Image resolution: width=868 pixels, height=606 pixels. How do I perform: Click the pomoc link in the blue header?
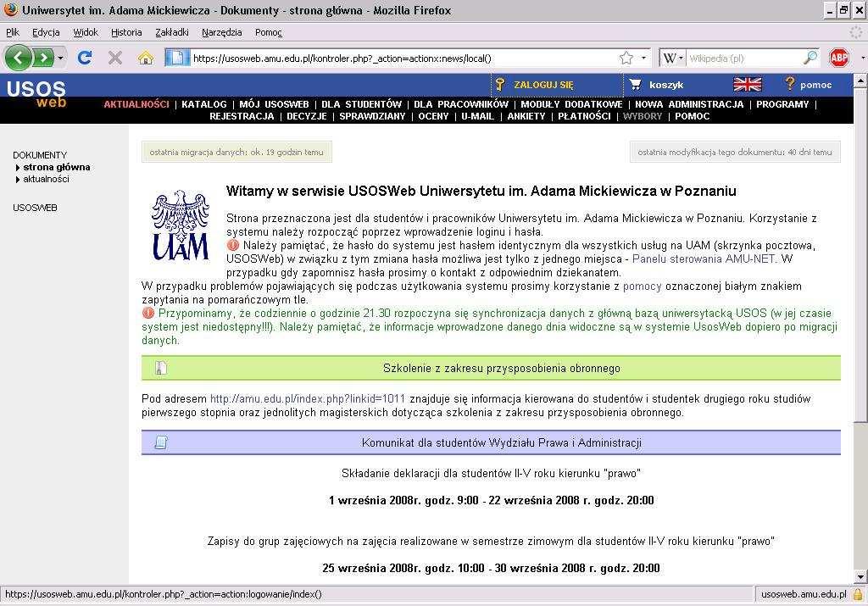(816, 85)
